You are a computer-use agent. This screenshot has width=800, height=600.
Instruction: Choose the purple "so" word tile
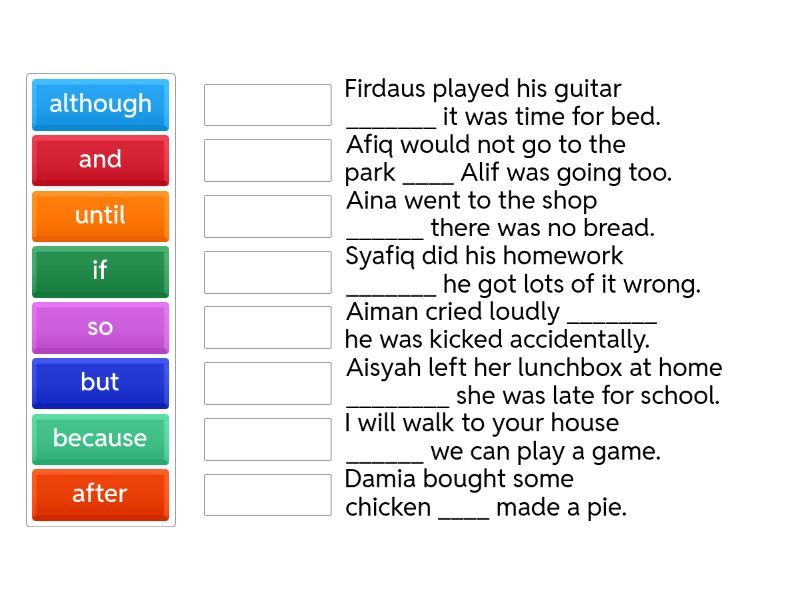pos(100,327)
